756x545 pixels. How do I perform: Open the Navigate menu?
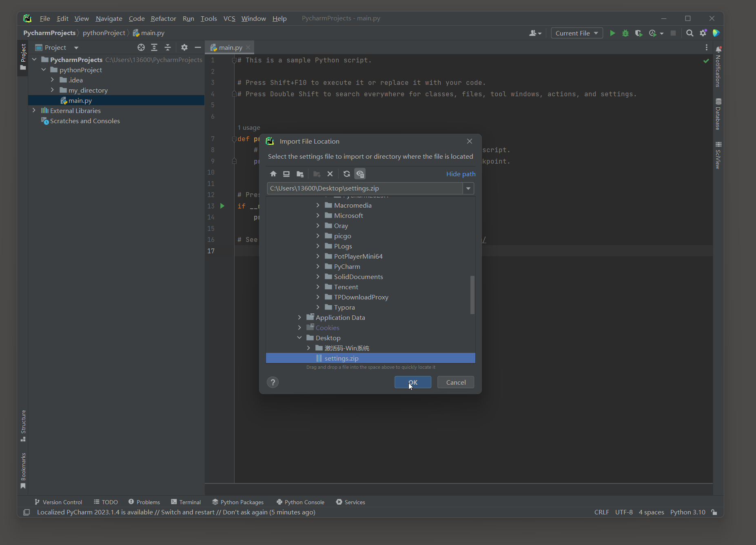point(109,18)
